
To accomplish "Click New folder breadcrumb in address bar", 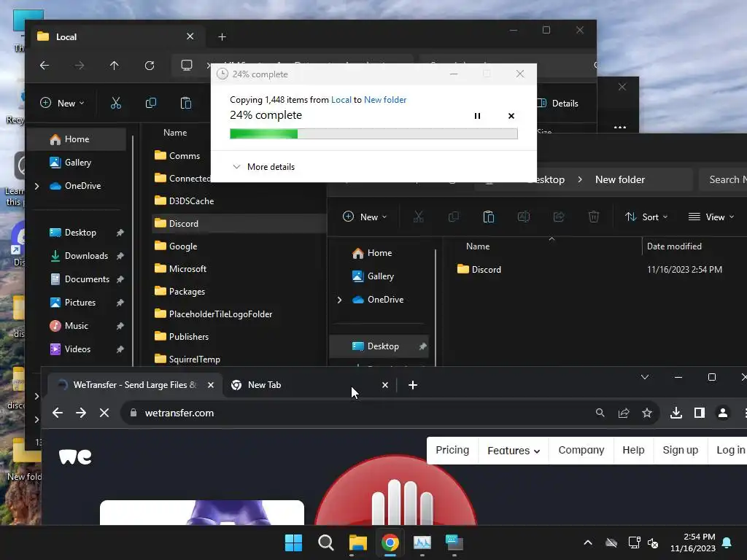I will click(620, 179).
